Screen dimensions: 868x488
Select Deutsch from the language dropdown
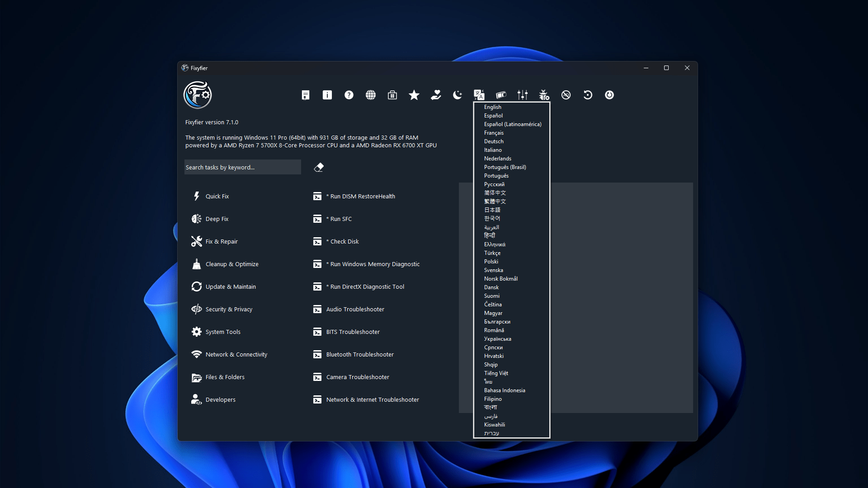point(494,141)
